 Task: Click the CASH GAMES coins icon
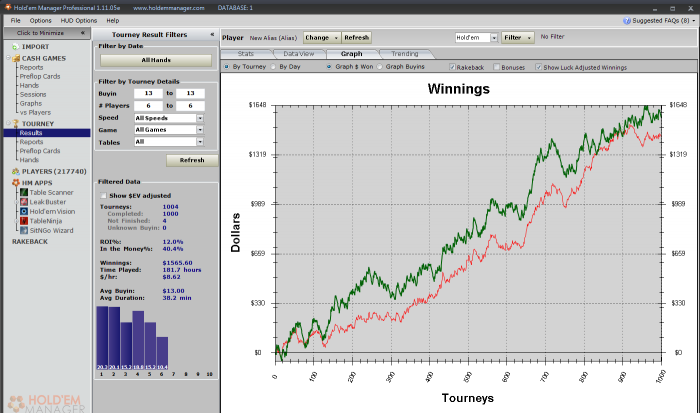pyautogui.click(x=16, y=58)
